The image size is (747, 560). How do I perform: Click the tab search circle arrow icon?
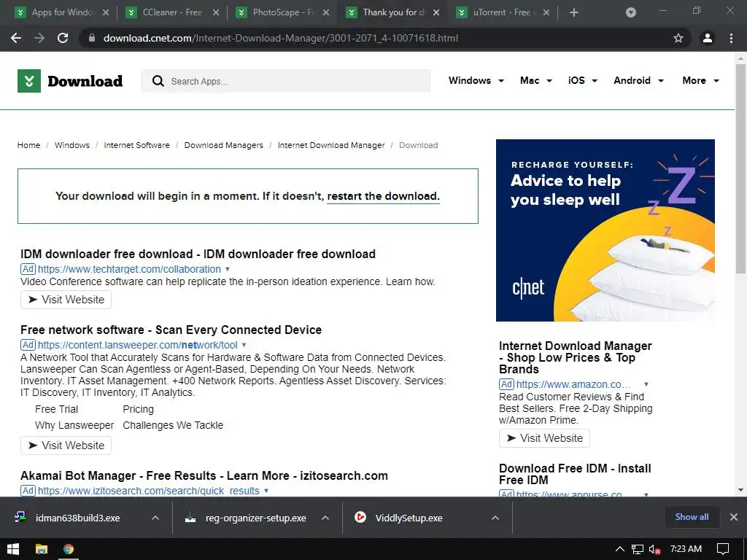(631, 12)
